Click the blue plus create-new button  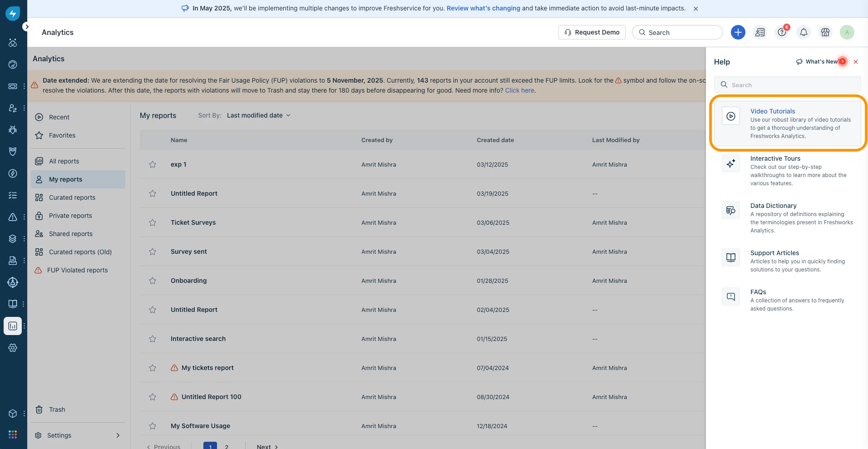tap(738, 32)
